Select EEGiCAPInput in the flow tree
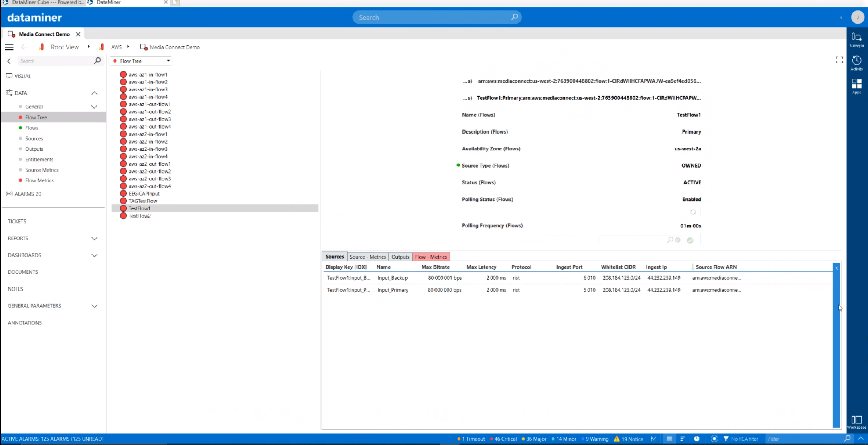The height and width of the screenshot is (445, 868). [144, 194]
